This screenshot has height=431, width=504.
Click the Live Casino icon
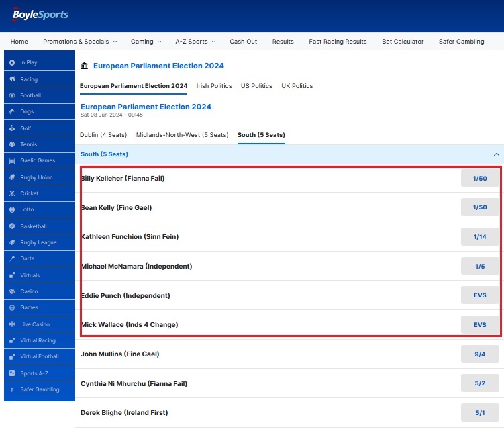pos(12,324)
